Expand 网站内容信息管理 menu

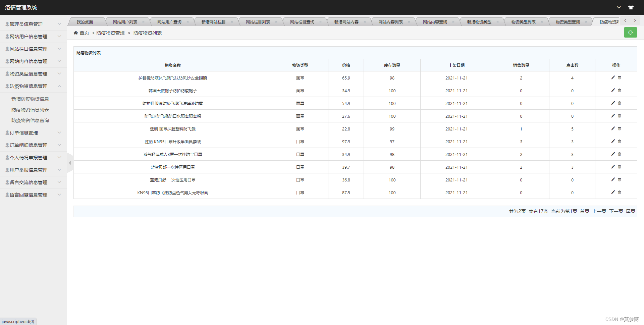[x=33, y=61]
